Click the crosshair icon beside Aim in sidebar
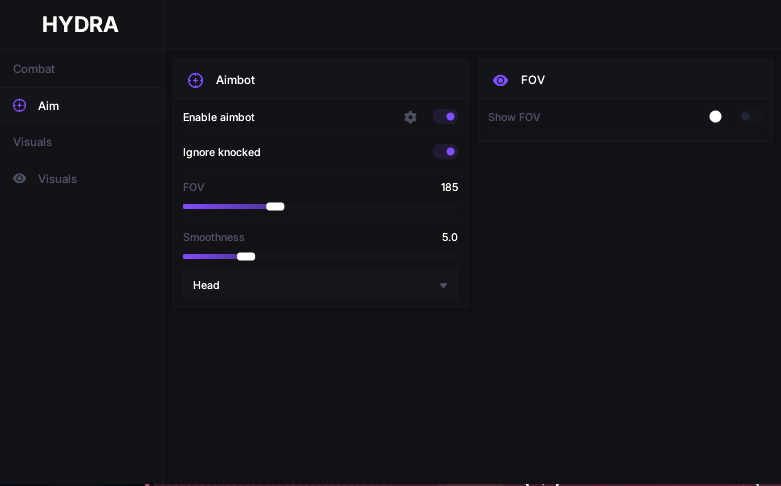The image size is (781, 486). tap(19, 106)
